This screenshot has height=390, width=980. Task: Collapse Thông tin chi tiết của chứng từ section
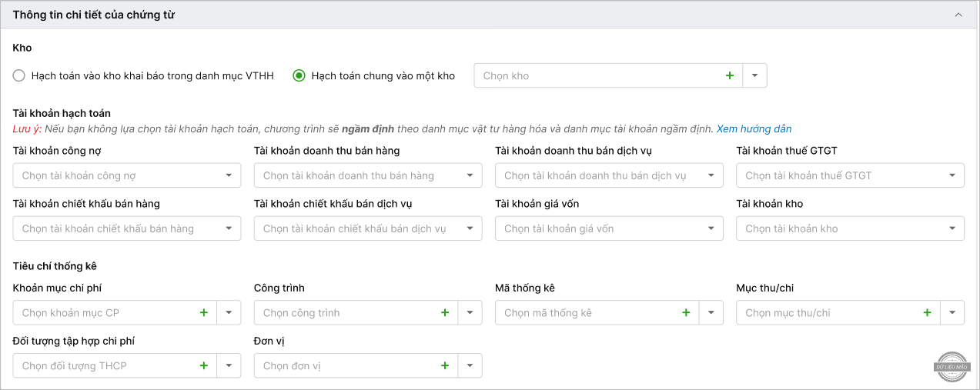tap(958, 15)
